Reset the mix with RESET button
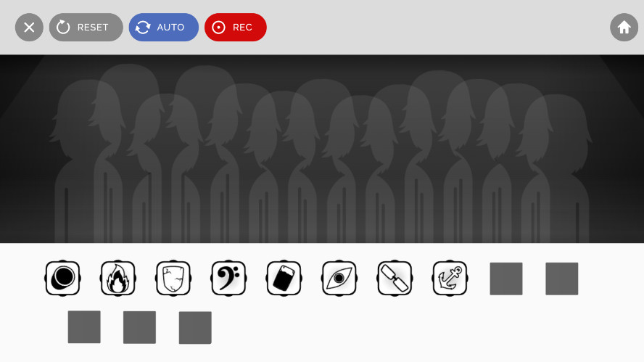644x362 pixels. [x=86, y=28]
